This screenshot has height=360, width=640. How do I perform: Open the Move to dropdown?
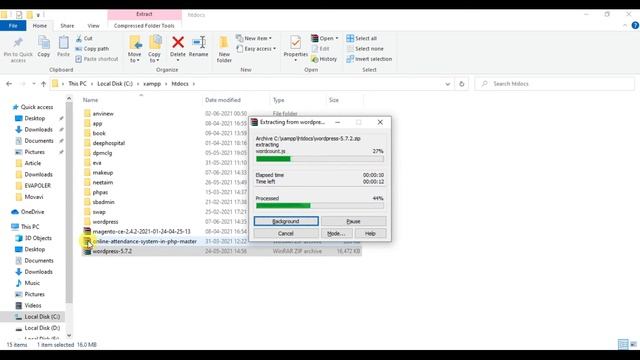point(135,49)
